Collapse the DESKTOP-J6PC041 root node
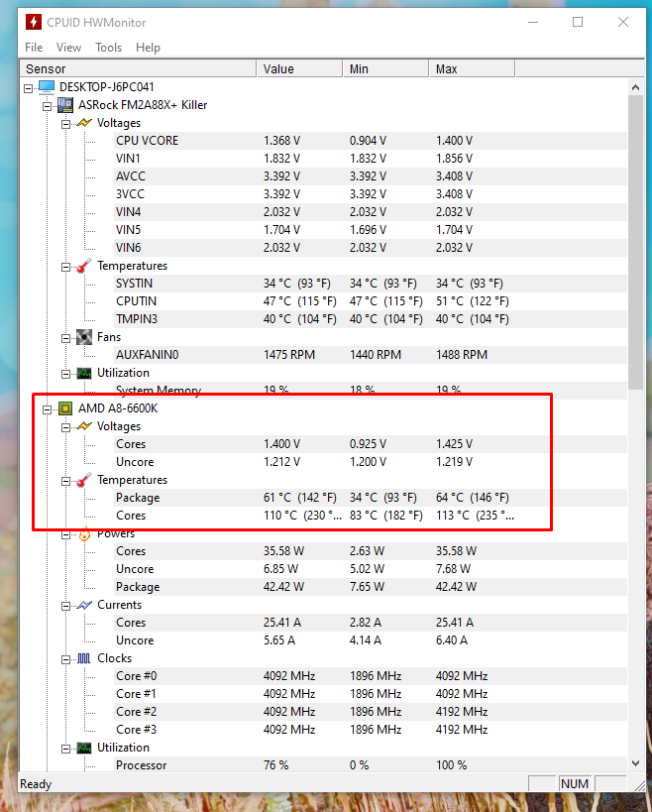652x812 pixels. coord(29,88)
